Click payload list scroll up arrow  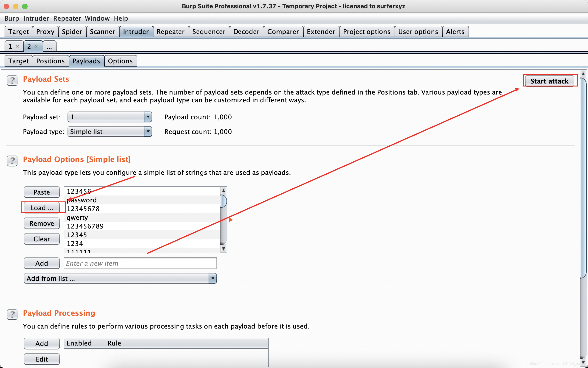pos(223,191)
